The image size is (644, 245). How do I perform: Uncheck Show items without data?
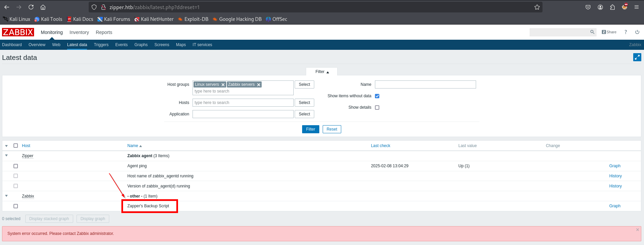point(377,96)
